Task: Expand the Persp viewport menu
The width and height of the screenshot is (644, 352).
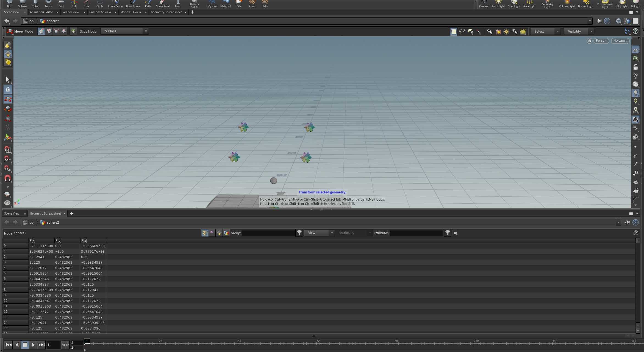Action: (x=601, y=41)
